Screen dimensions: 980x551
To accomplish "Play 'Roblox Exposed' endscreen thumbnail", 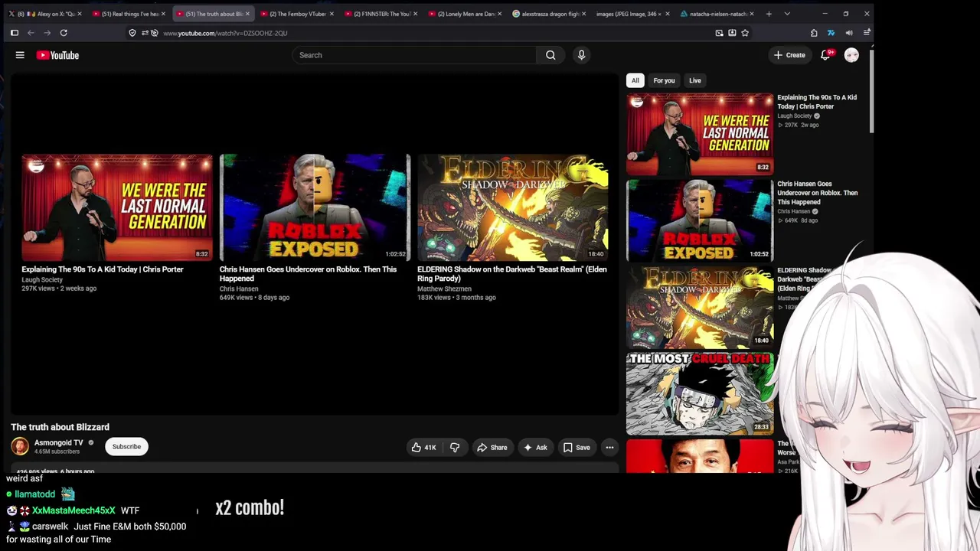I will coord(315,207).
